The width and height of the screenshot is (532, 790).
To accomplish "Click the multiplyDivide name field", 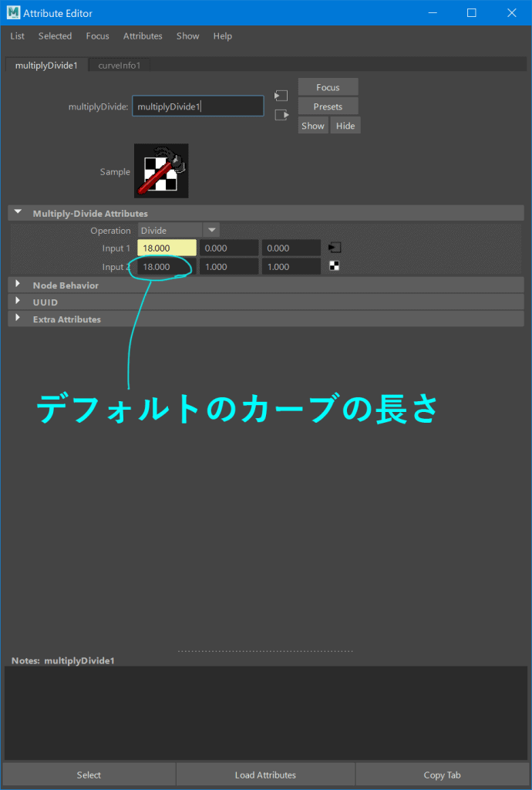I will point(198,106).
